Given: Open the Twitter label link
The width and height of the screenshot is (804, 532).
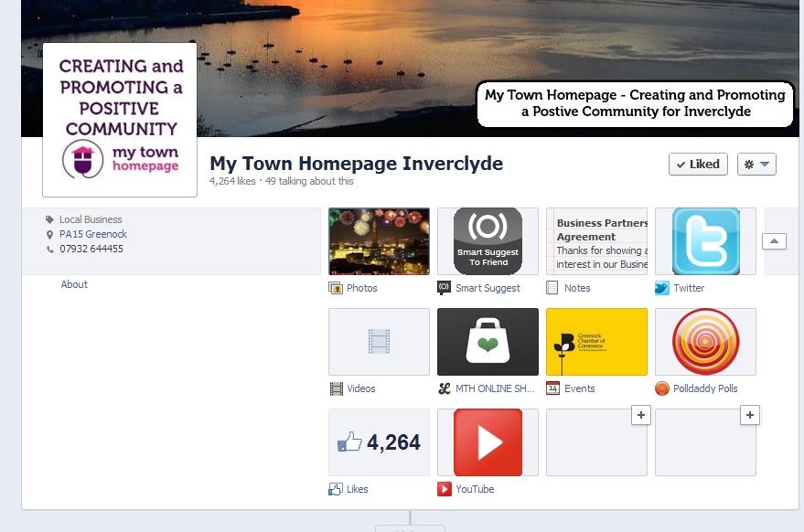Looking at the screenshot, I should 689,288.
